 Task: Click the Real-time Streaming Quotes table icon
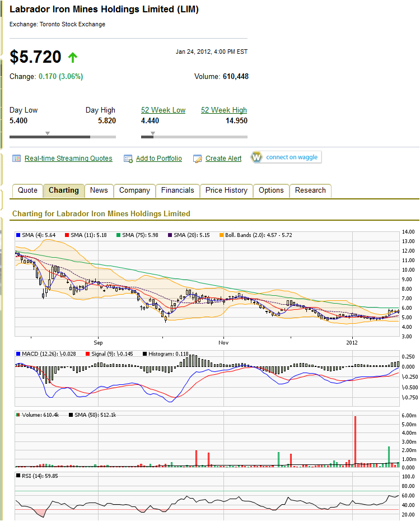click(x=16, y=159)
